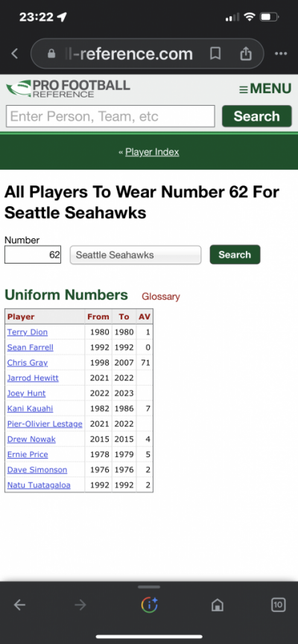Open Chris Gray's player page

[28, 363]
